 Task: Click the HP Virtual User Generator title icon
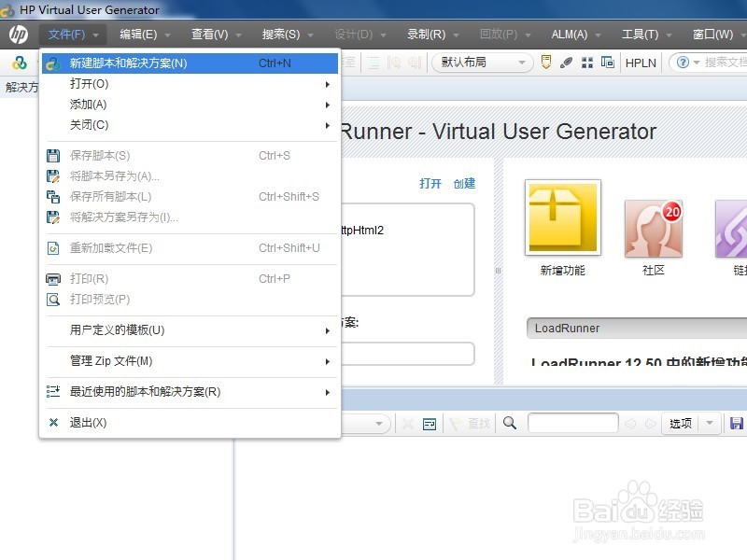pos(7,10)
